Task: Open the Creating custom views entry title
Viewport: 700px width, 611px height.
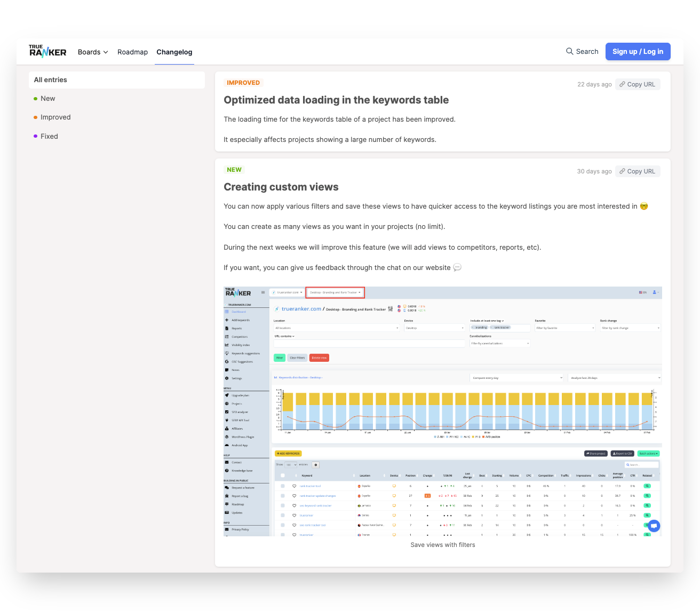Action: point(281,187)
